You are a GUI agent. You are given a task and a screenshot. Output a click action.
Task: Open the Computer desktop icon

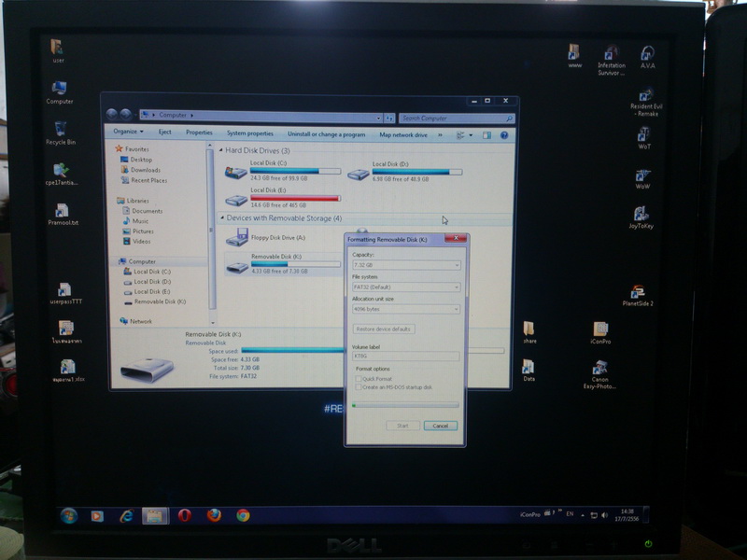[60, 92]
